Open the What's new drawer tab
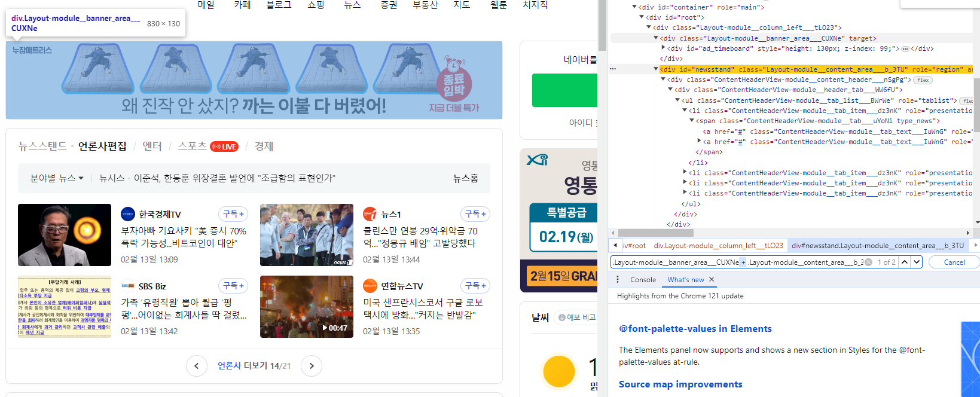 click(686, 280)
